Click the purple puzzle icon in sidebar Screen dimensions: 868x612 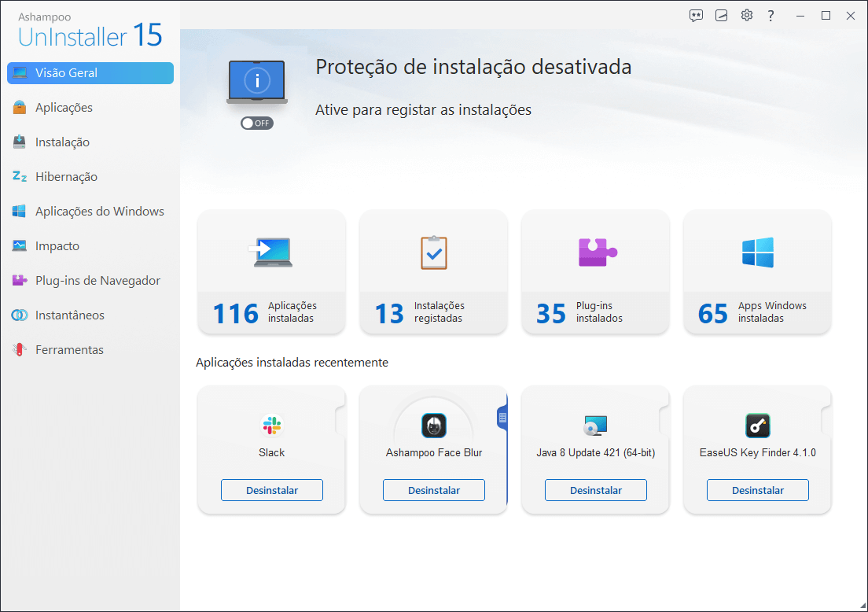point(20,280)
